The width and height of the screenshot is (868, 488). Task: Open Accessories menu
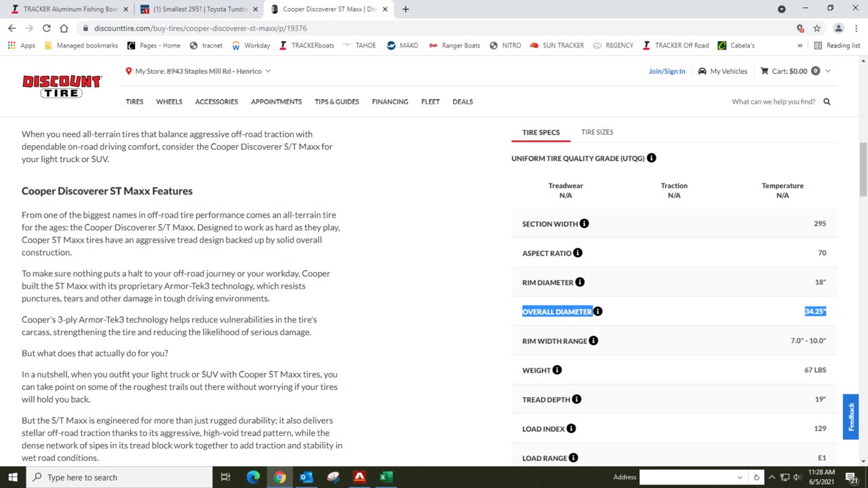(216, 102)
